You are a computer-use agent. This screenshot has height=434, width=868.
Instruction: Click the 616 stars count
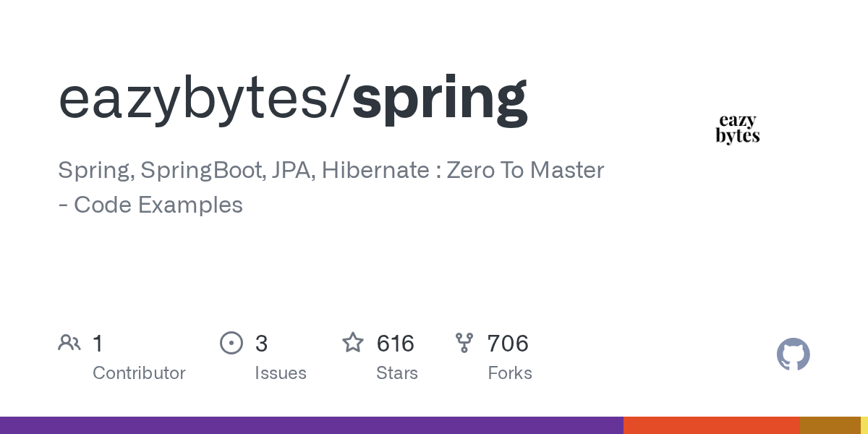click(395, 343)
